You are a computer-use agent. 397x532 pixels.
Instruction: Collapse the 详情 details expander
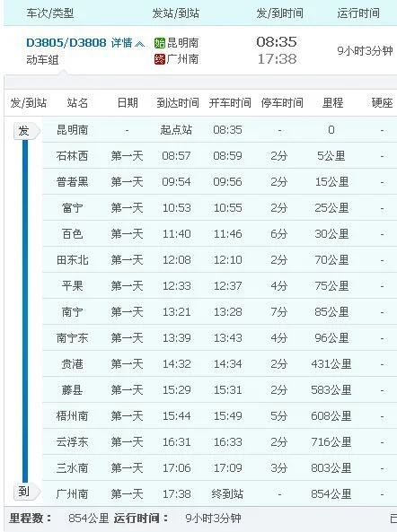pyautogui.click(x=128, y=43)
